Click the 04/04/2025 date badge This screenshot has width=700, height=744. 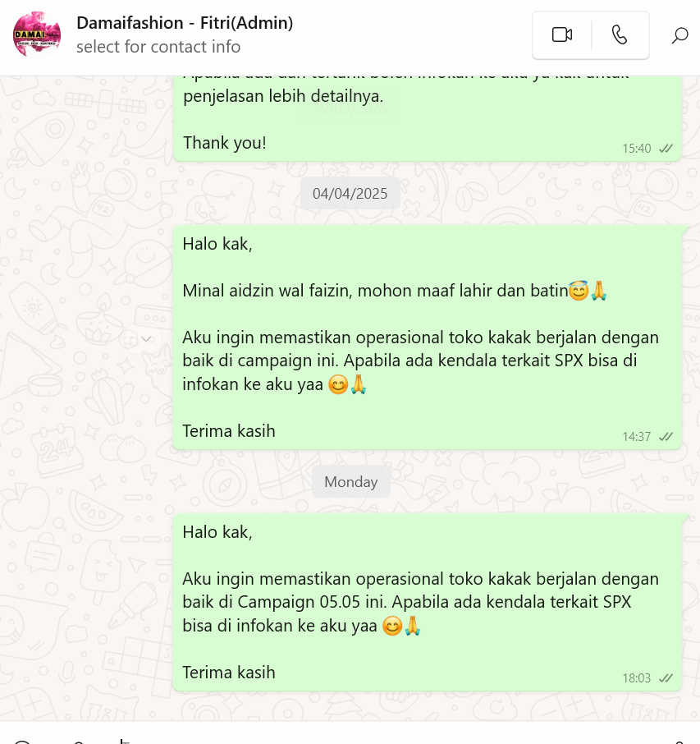pyautogui.click(x=350, y=194)
